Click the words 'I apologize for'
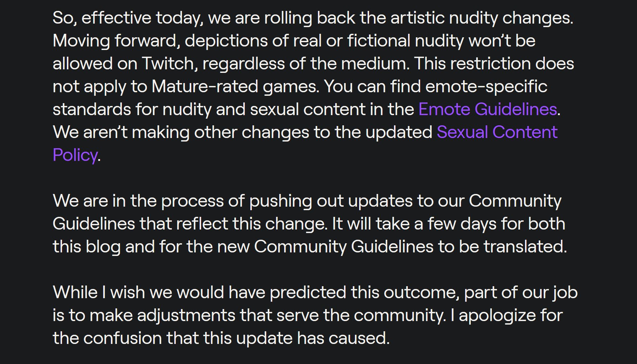This screenshot has width=637, height=364. [x=506, y=315]
